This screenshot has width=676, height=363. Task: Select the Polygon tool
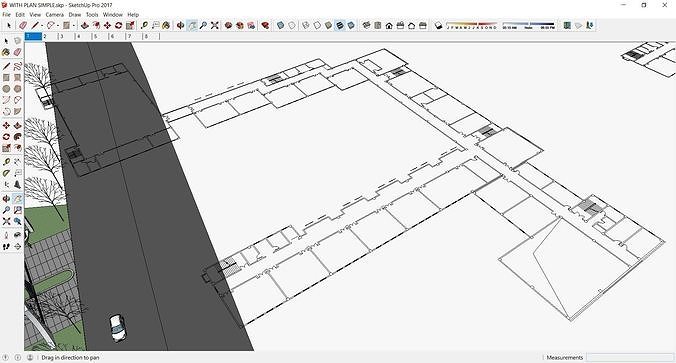[x=17, y=89]
